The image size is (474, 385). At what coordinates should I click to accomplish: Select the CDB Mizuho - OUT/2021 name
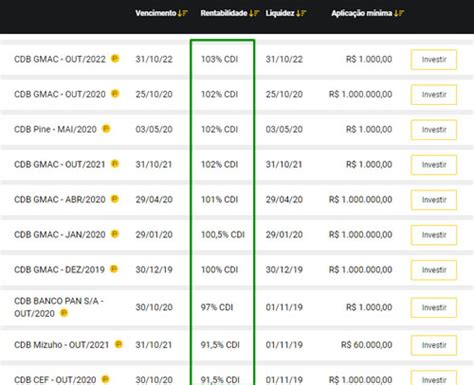pos(61,345)
